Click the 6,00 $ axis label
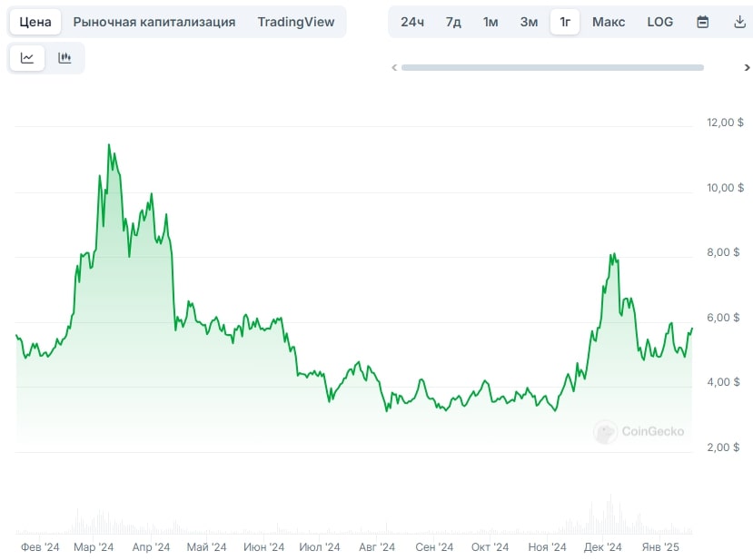This screenshot has width=753, height=560. point(723,317)
